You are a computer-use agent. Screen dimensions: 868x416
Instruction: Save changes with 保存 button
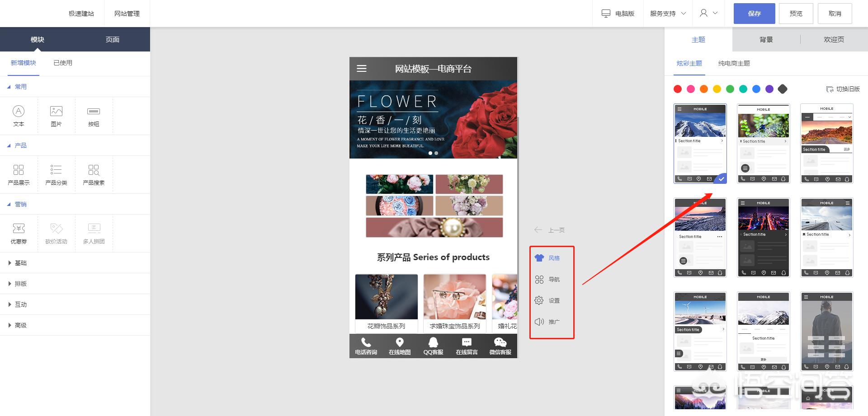(x=755, y=14)
